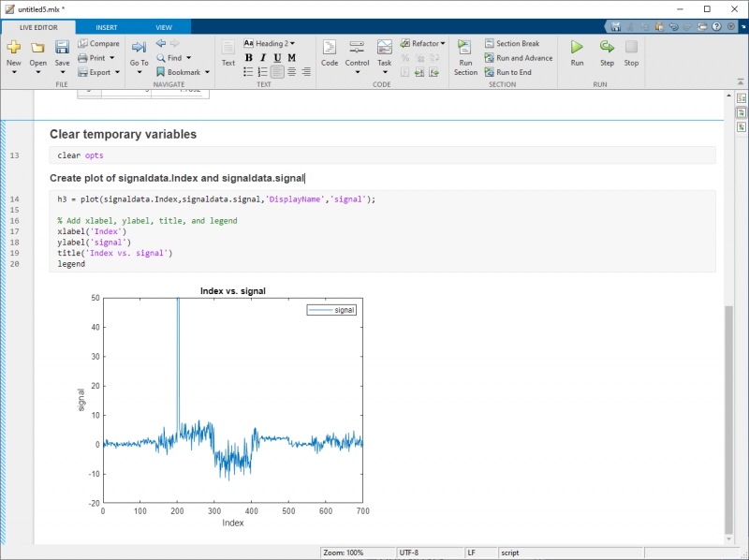Image resolution: width=749 pixels, height=560 pixels.
Task: Toggle underline text formatting
Action: (277, 58)
